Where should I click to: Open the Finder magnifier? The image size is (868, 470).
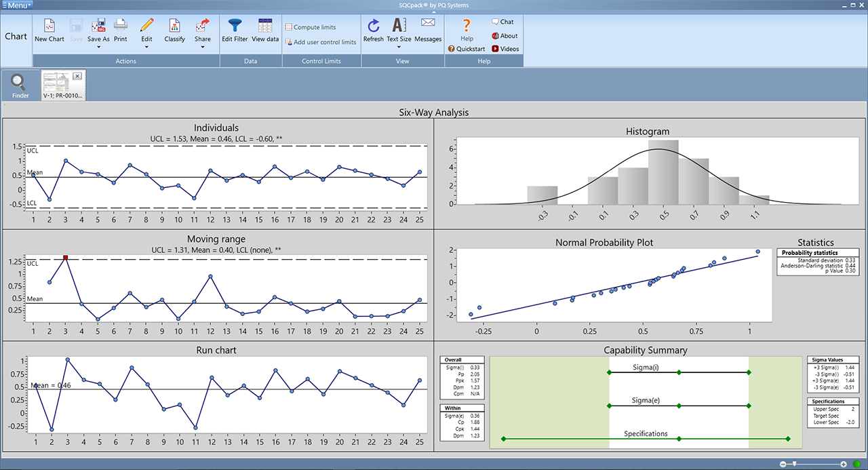tap(20, 84)
